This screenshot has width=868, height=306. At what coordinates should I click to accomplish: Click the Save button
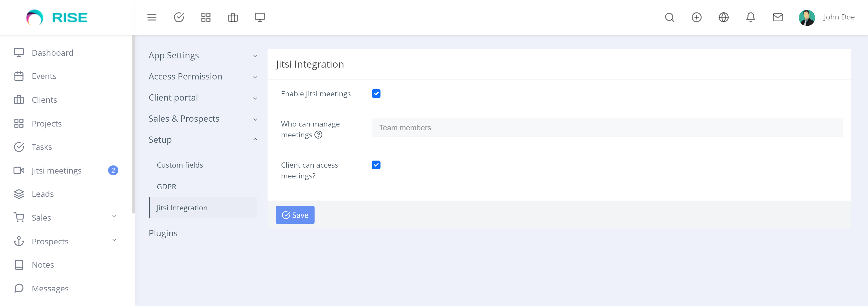295,215
